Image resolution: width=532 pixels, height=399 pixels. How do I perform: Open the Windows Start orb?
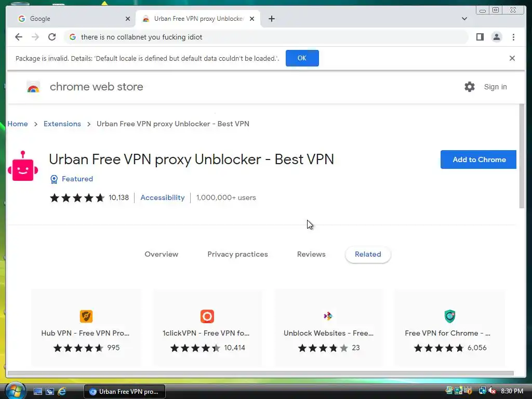(15, 391)
